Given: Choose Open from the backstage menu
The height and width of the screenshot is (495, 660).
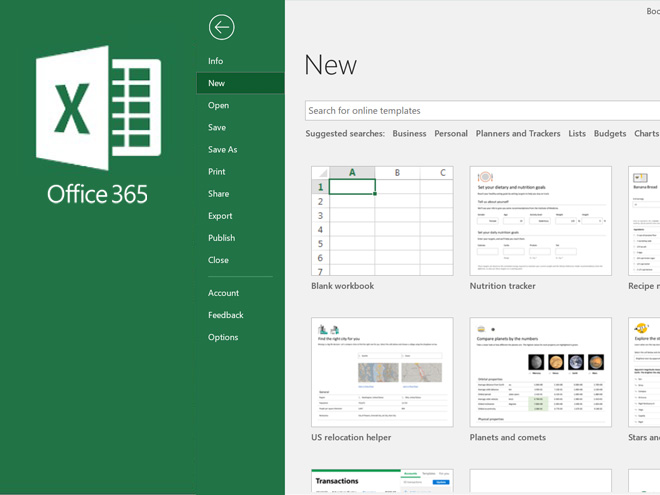Looking at the screenshot, I should (x=219, y=105).
